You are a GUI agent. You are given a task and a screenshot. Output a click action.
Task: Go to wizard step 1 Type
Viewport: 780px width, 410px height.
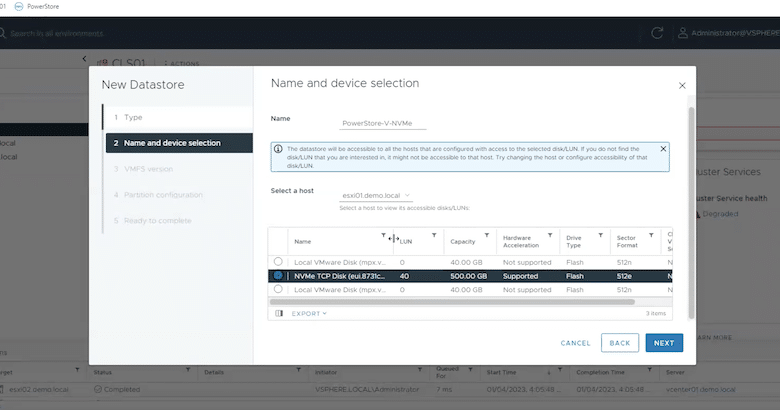tap(179, 117)
